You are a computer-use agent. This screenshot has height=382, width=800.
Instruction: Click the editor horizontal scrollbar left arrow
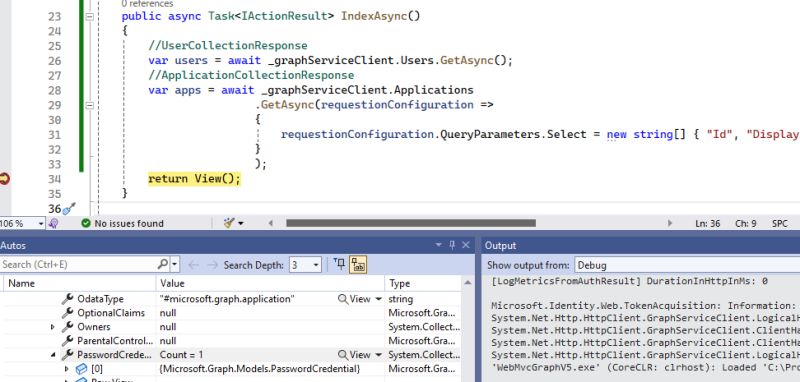tap(270, 223)
